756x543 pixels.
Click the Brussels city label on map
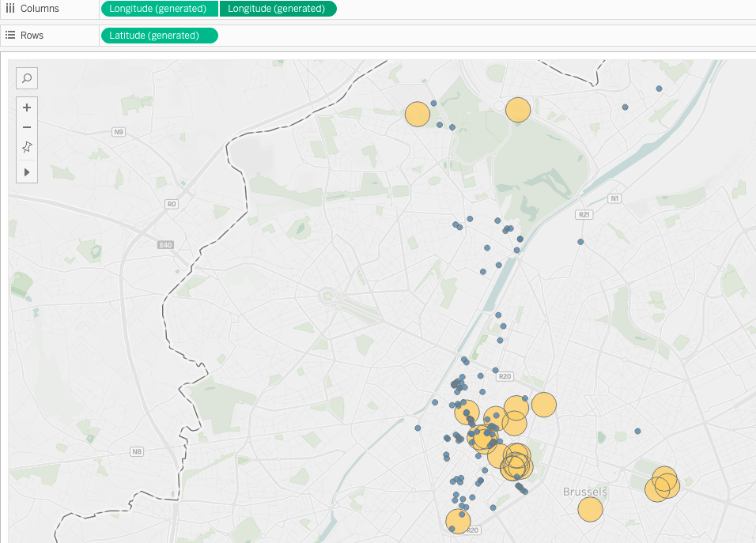click(585, 492)
